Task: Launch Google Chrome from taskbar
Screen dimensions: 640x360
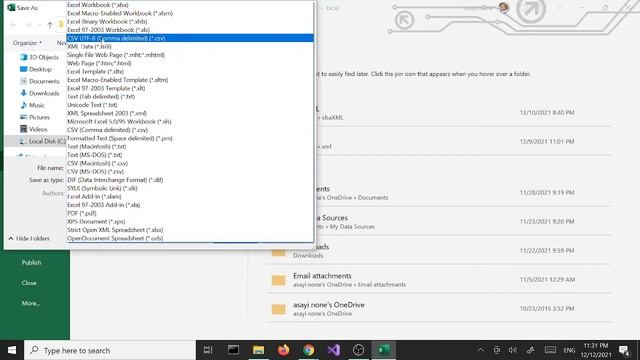Action: coord(309,350)
